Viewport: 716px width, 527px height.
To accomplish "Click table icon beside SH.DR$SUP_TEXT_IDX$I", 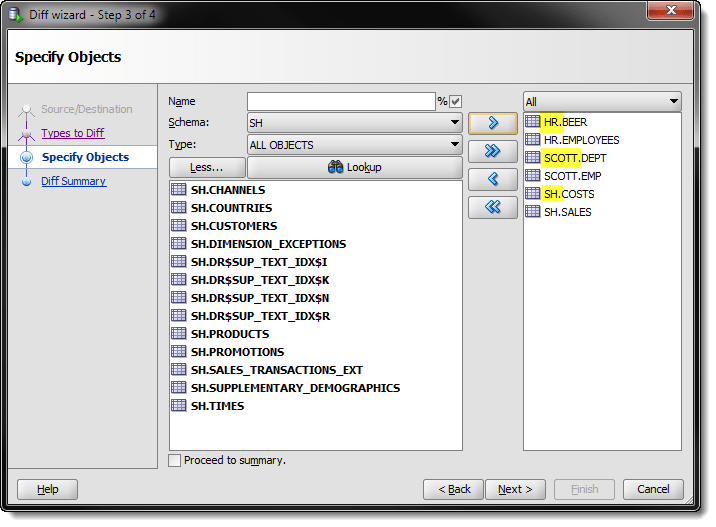I will click(x=179, y=261).
